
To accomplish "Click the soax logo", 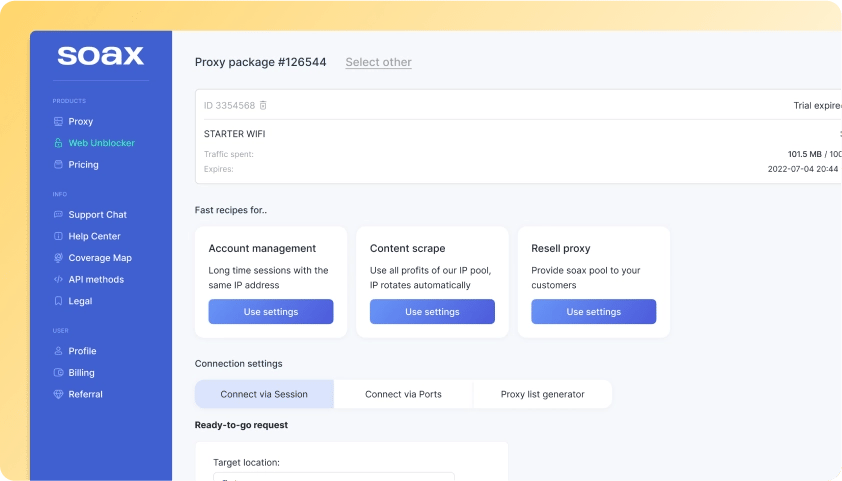I will click(100, 56).
